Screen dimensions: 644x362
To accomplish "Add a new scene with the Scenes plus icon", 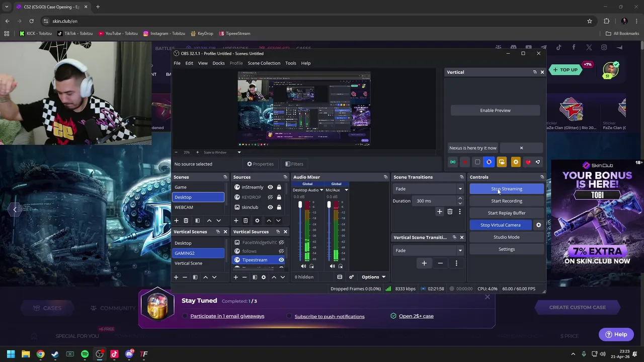I will (x=176, y=220).
